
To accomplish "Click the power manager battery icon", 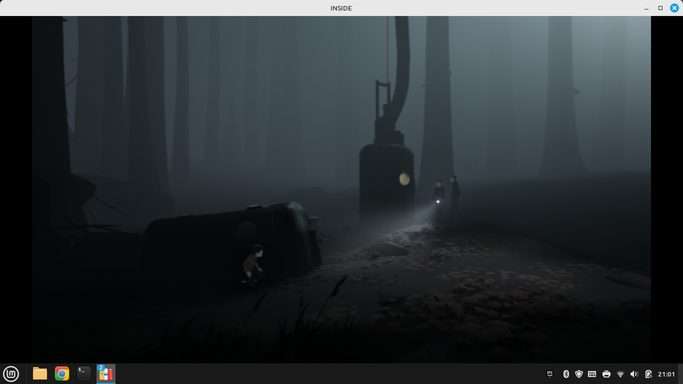I will (648, 374).
